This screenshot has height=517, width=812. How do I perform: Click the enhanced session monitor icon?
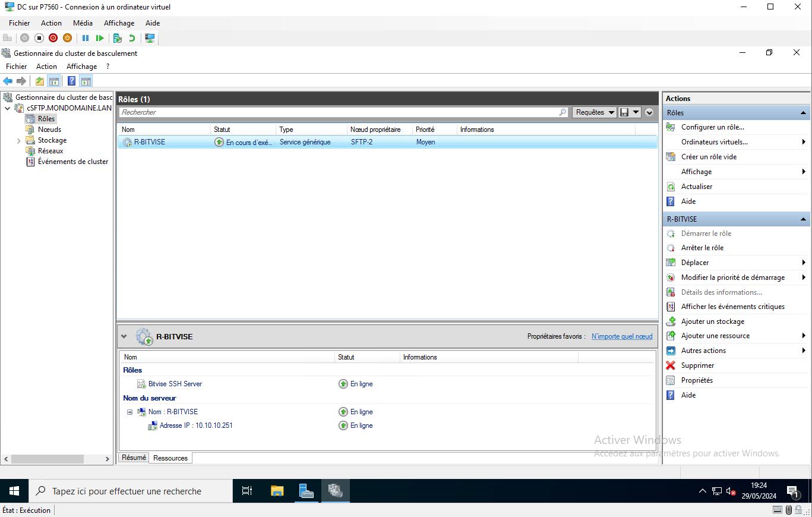[x=150, y=38]
